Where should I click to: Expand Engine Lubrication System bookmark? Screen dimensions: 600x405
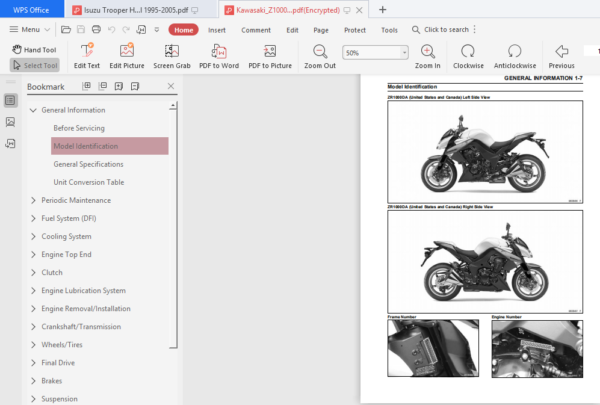tap(33, 291)
